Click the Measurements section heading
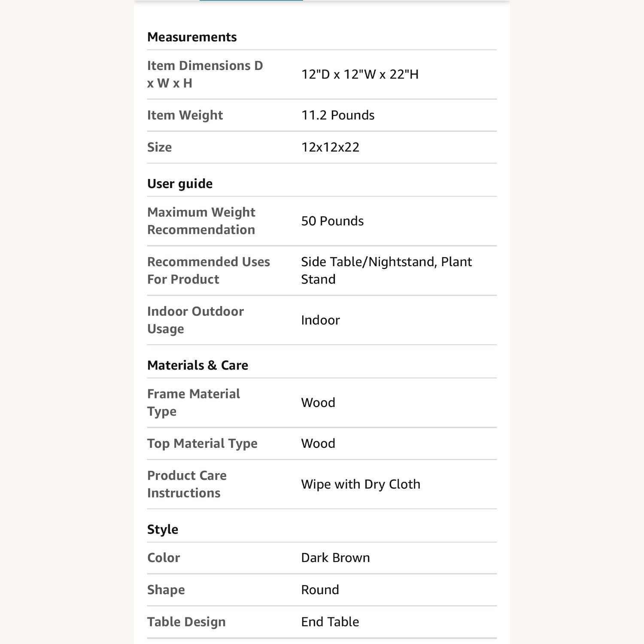Screen dimensions: 644x644 click(x=192, y=37)
